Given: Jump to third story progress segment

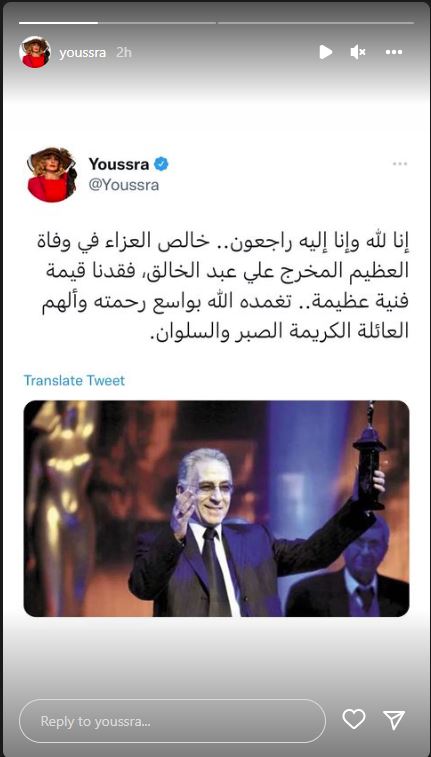Looking at the screenshot, I should click(316, 23).
